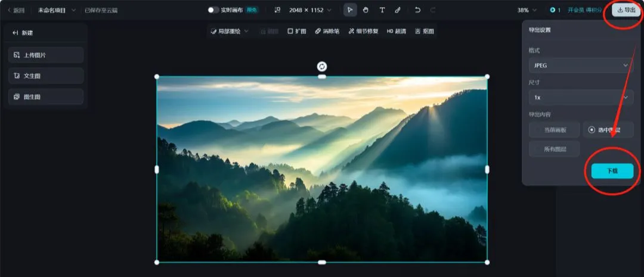Screen dimensions: 644x277
Task: Click the 导出设置 panel title
Action: (x=540, y=30)
